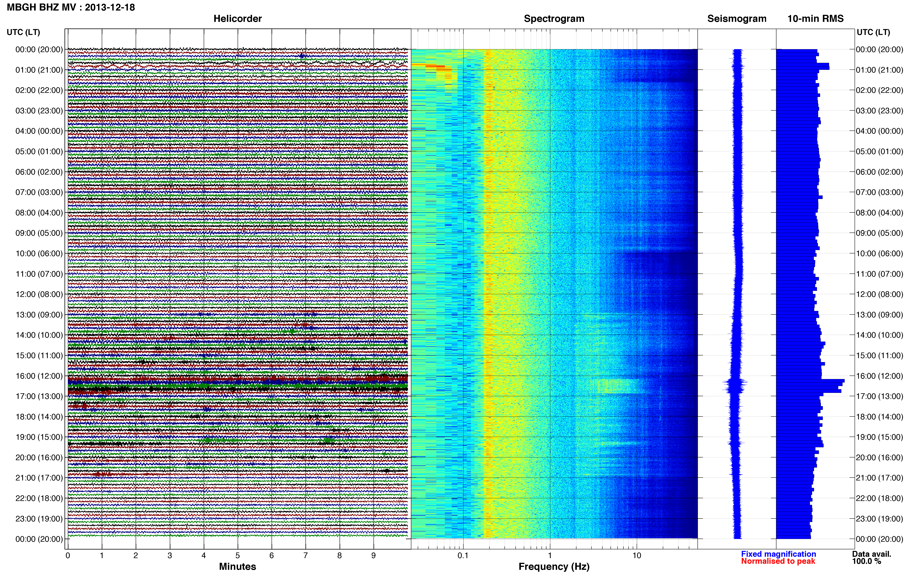Click the left '17:00 (13:00)' time label
The height and width of the screenshot is (578, 924).
39,396
